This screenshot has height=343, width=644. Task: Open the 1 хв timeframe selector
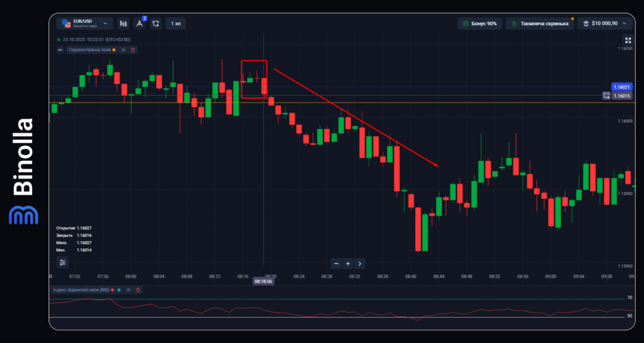175,23
